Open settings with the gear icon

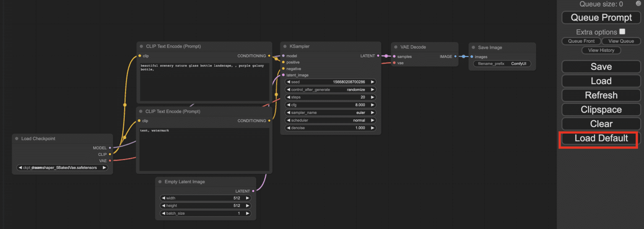(639, 3)
